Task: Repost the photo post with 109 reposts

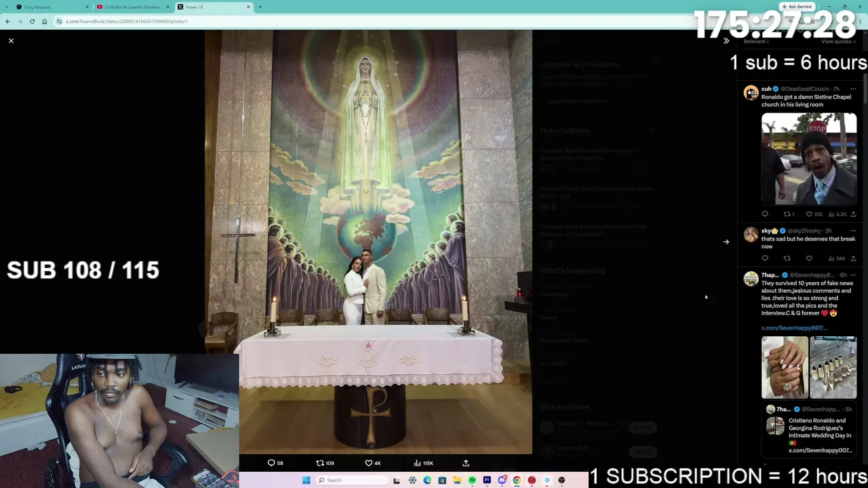Action: click(x=325, y=463)
